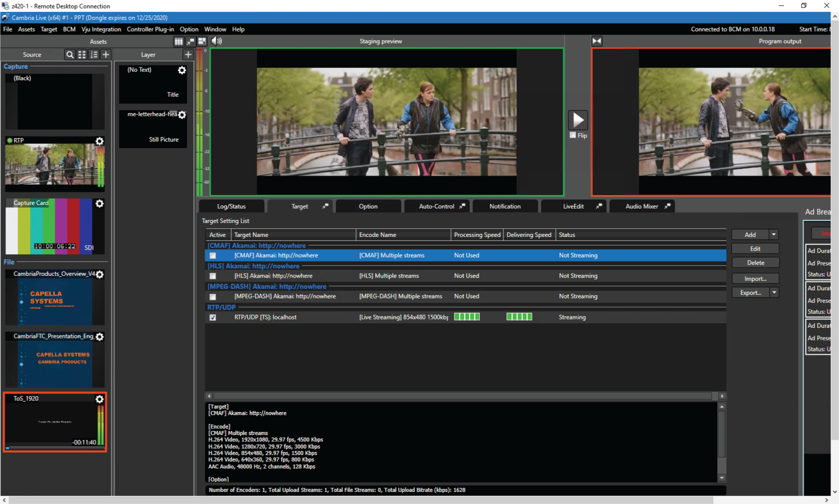
Task: Collapse the [HLS] Akamai group header
Action: click(x=254, y=266)
